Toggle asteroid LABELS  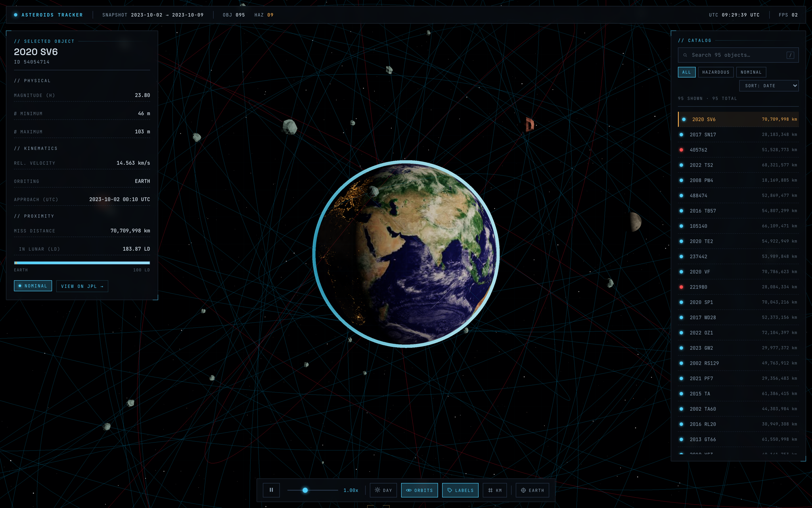460,490
